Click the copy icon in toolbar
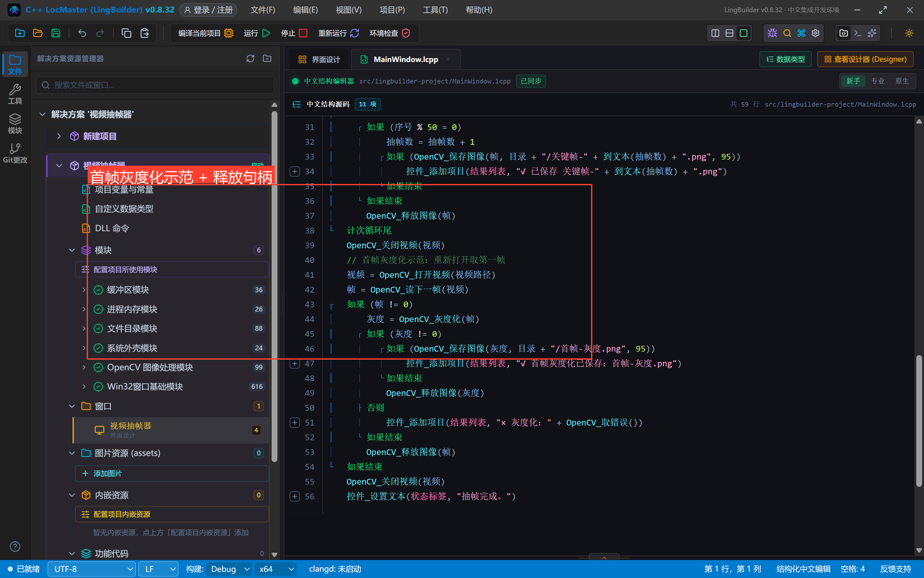 point(126,33)
